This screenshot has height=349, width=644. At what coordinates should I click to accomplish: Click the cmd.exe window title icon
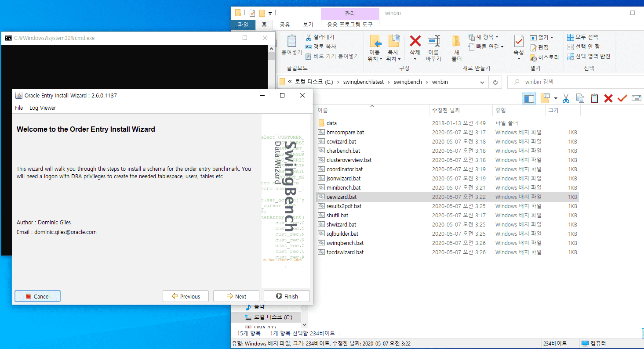tap(8, 38)
